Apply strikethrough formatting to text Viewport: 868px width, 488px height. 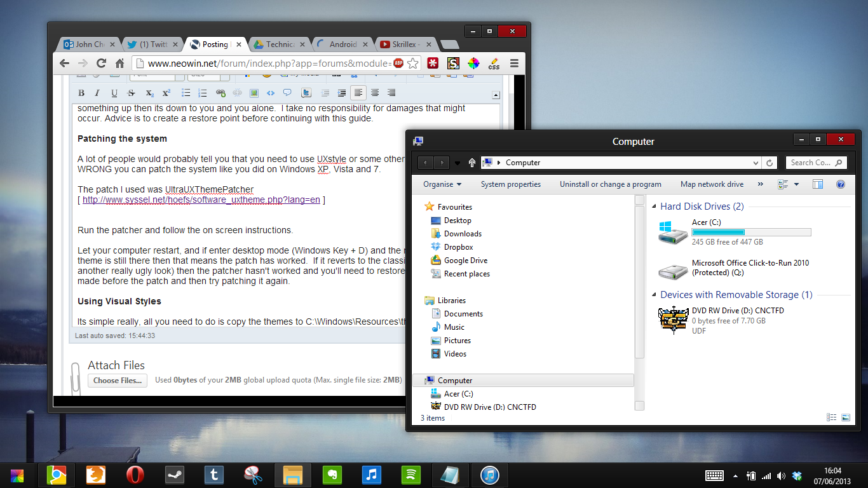click(130, 93)
